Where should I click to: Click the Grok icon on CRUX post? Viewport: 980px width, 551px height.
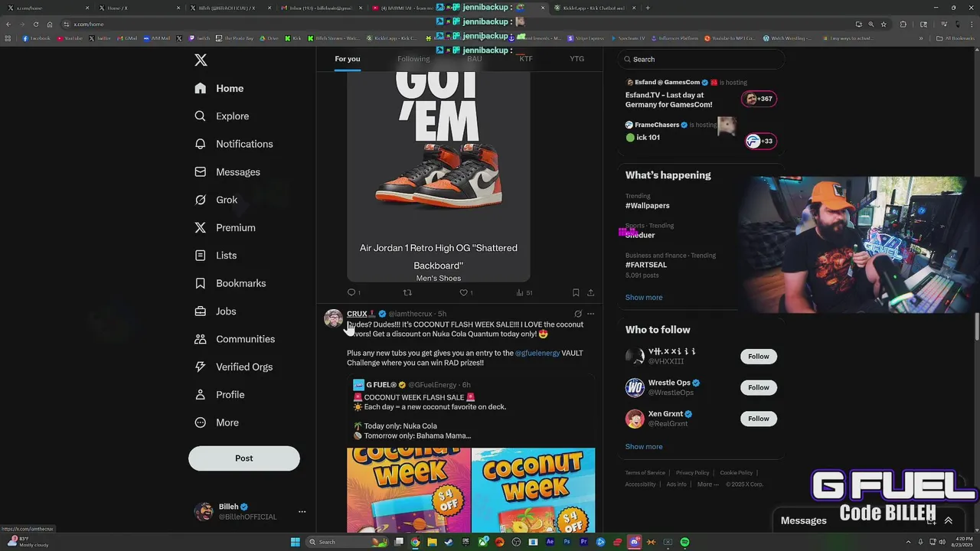coord(578,314)
